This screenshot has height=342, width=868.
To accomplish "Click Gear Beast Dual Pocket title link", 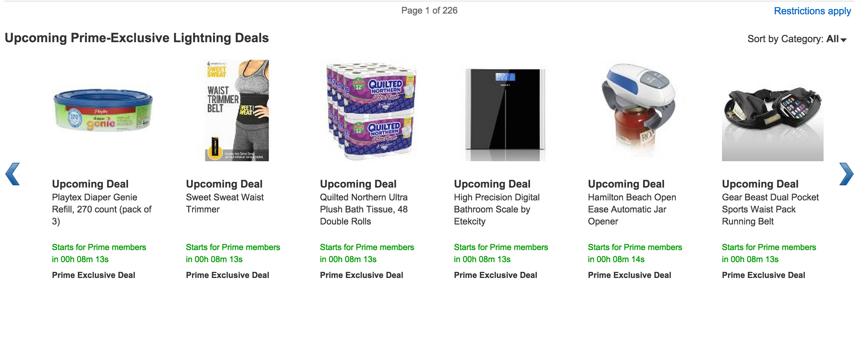I will (x=770, y=209).
